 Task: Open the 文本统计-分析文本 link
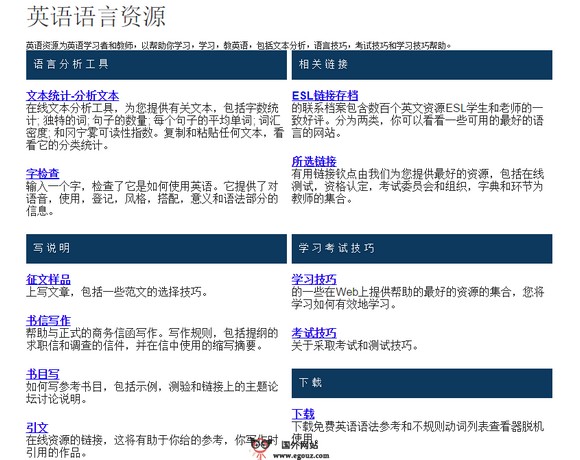pyautogui.click(x=72, y=95)
